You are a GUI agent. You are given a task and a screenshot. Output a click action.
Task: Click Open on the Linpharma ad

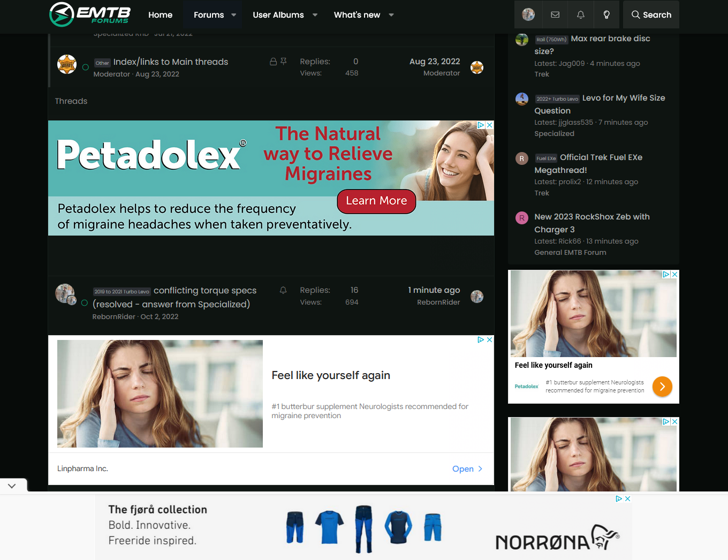[x=467, y=469]
